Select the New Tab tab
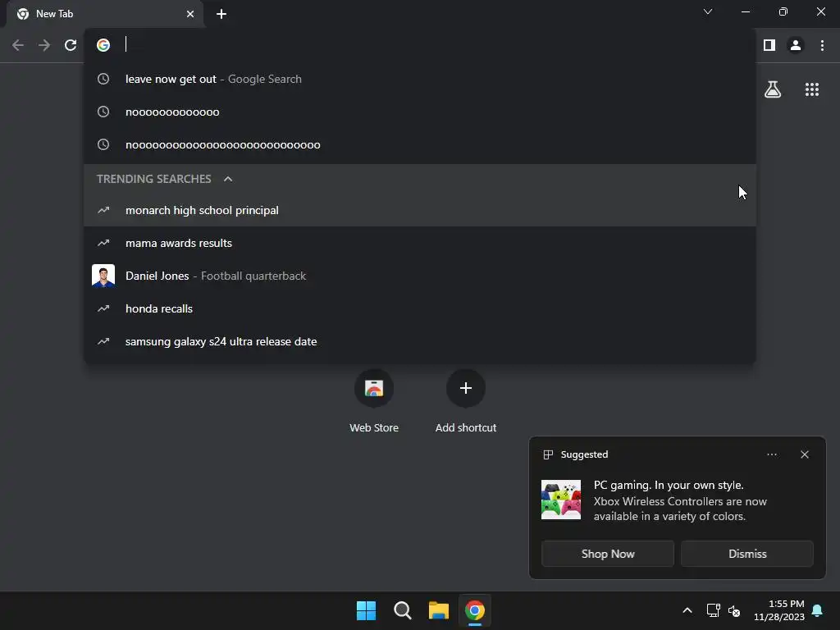840x630 pixels. pos(104,14)
